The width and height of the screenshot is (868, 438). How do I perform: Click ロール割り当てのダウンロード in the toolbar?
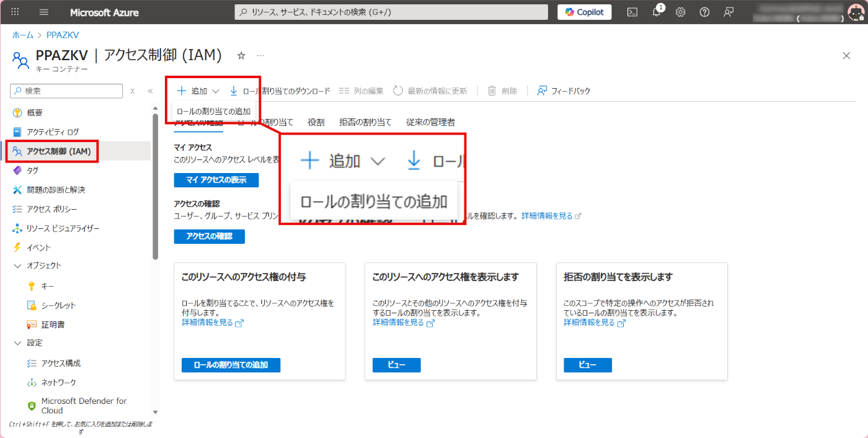[280, 91]
